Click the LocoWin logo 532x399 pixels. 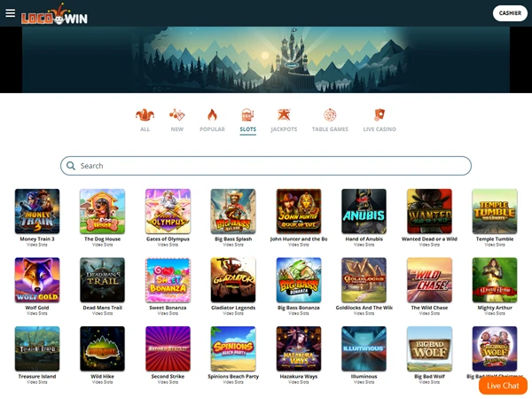[54, 14]
